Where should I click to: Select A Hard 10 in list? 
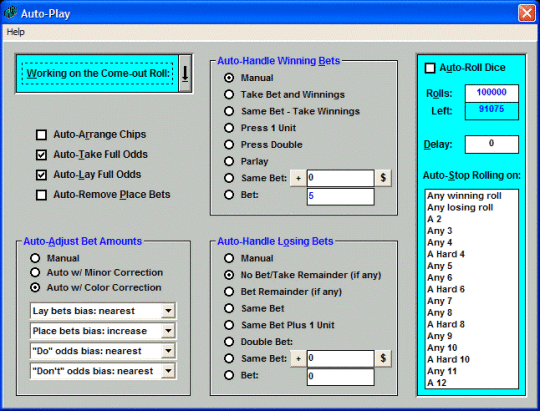point(471,360)
